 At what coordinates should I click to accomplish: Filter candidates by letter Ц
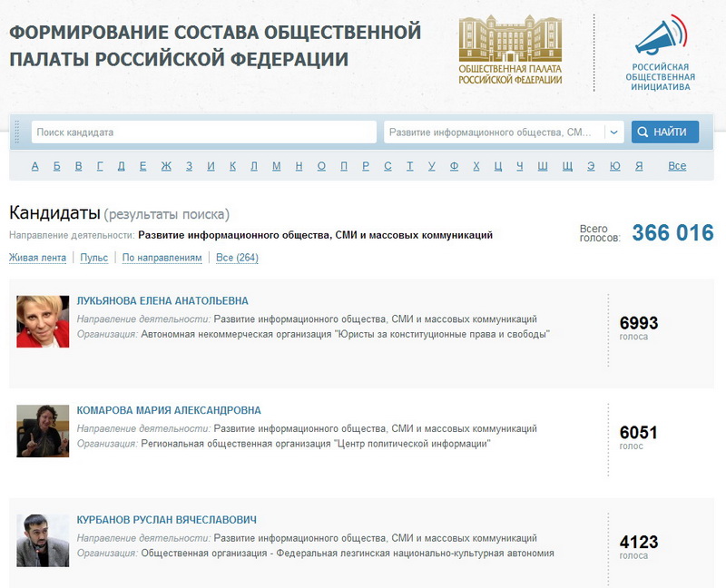click(x=498, y=166)
